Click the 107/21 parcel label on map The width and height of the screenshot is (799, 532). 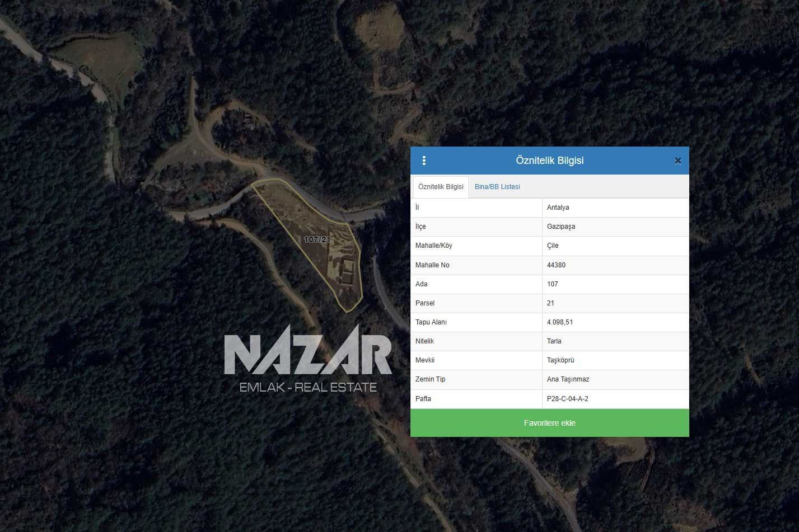(x=317, y=239)
